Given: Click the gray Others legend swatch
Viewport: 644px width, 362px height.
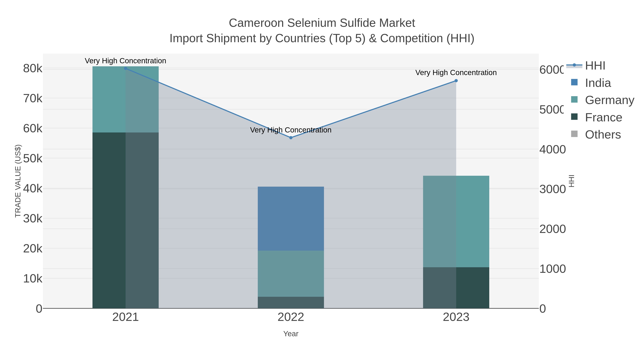Looking at the screenshot, I should tap(574, 134).
